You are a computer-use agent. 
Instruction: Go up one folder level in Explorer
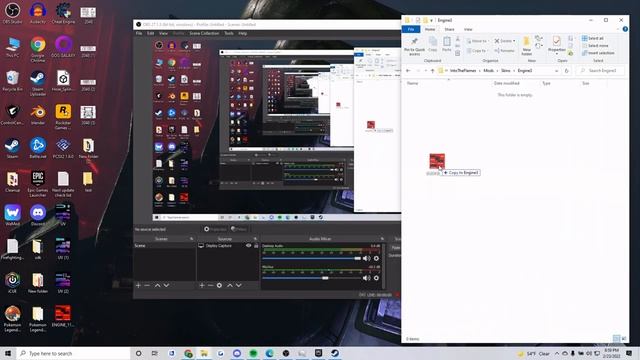click(x=433, y=71)
